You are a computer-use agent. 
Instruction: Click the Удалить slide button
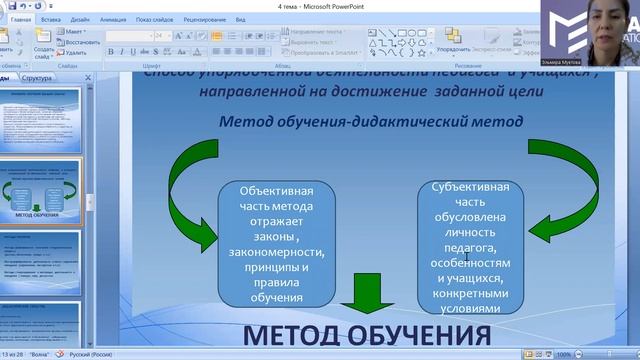tap(72, 53)
